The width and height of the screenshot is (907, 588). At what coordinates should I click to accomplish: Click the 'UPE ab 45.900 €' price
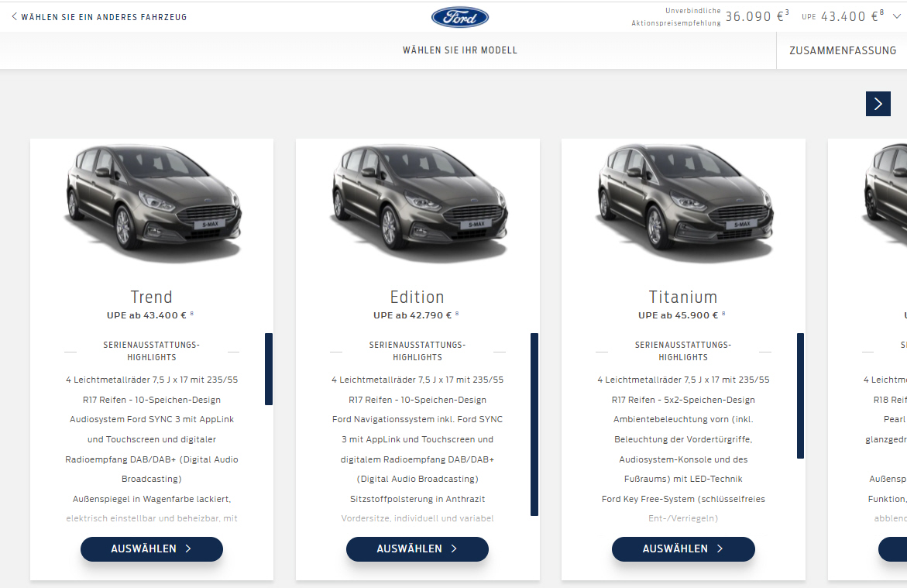[678, 315]
